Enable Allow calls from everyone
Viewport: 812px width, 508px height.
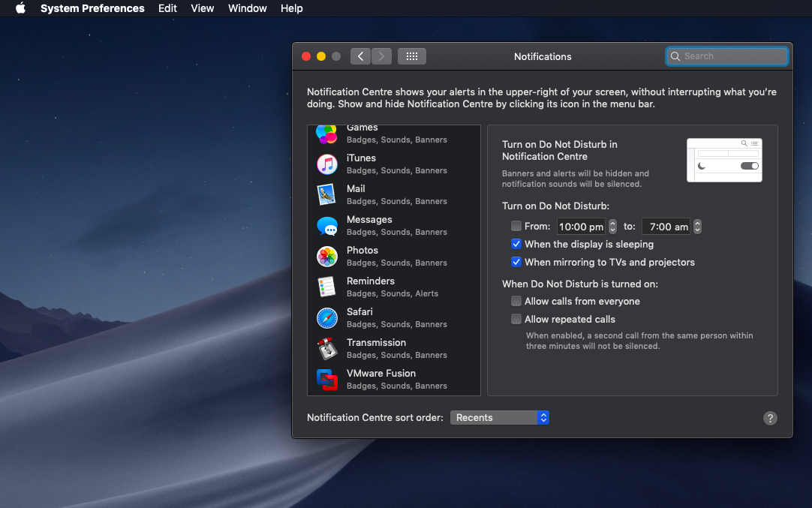click(x=516, y=301)
